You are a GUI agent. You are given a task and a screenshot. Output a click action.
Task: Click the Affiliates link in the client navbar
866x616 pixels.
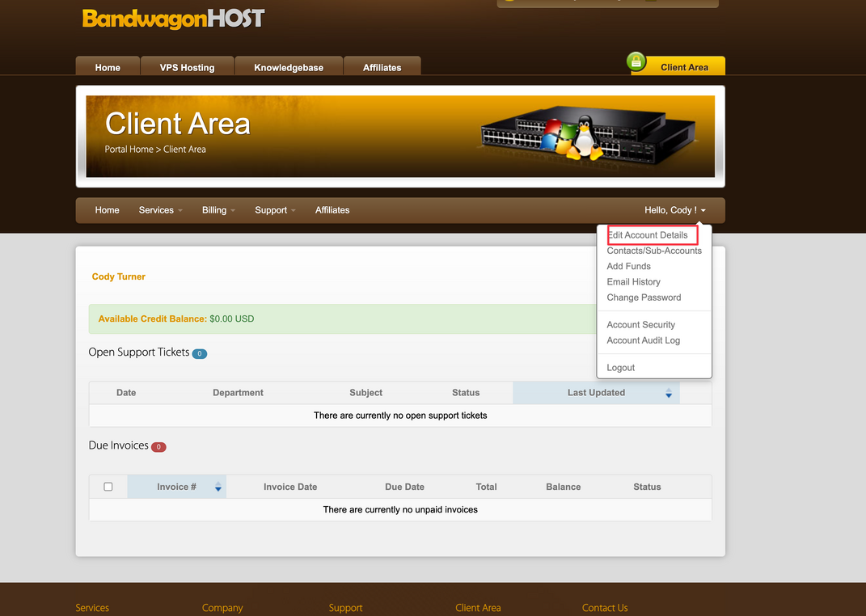click(x=332, y=210)
